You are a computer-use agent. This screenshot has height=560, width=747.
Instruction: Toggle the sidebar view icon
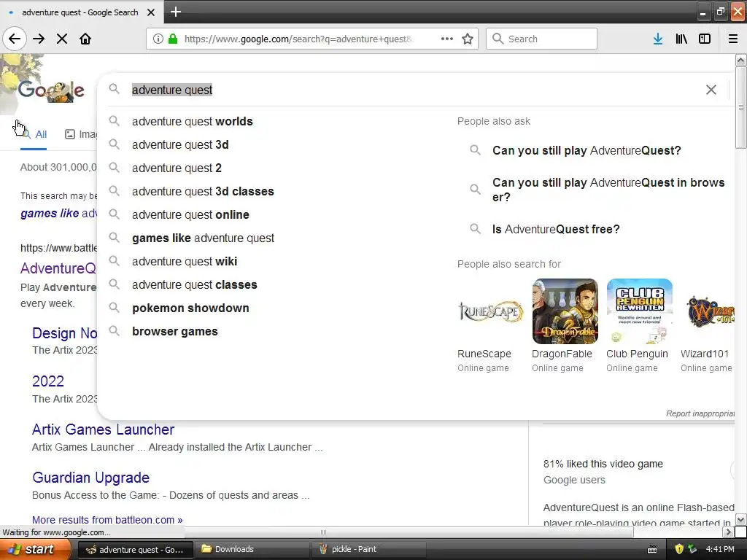pos(705,39)
